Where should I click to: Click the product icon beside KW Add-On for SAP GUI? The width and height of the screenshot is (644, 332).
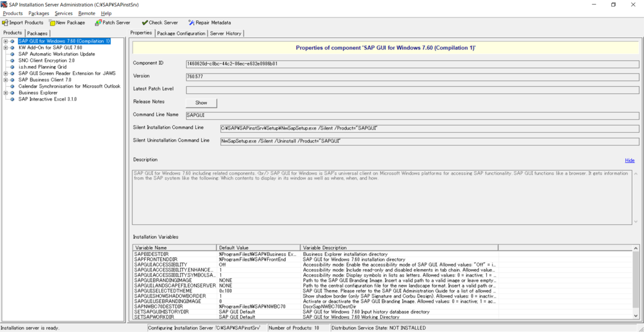point(12,48)
